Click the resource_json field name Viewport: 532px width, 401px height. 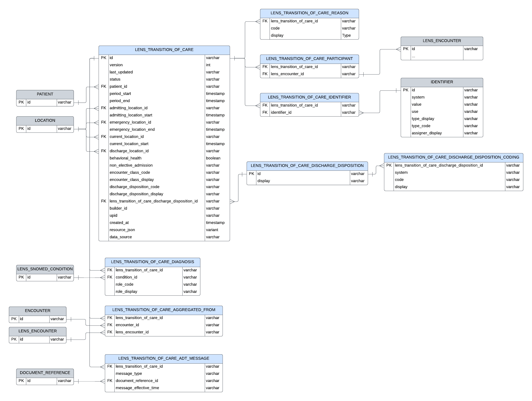tap(122, 230)
